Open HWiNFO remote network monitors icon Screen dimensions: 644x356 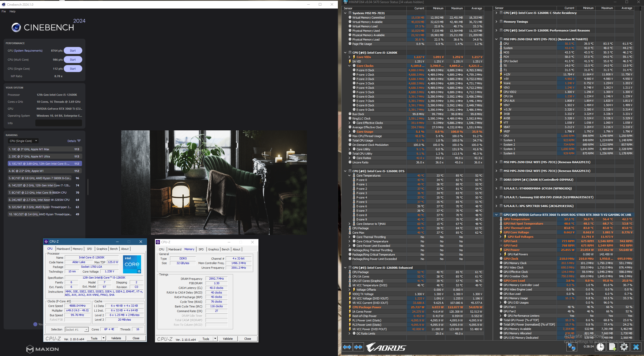point(572,347)
